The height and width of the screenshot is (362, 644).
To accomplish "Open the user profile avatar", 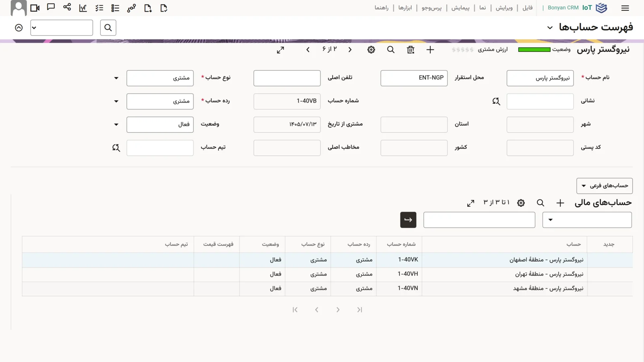I will [x=19, y=8].
